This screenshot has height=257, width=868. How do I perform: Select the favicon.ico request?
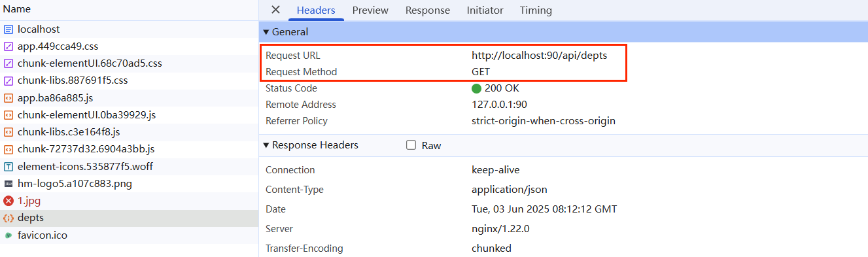pos(129,235)
